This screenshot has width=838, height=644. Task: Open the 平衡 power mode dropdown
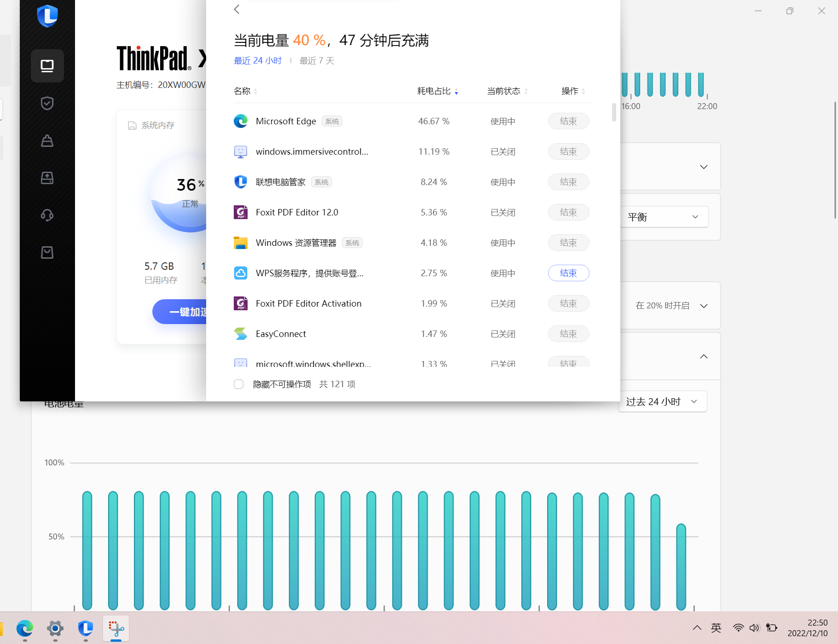click(x=664, y=217)
